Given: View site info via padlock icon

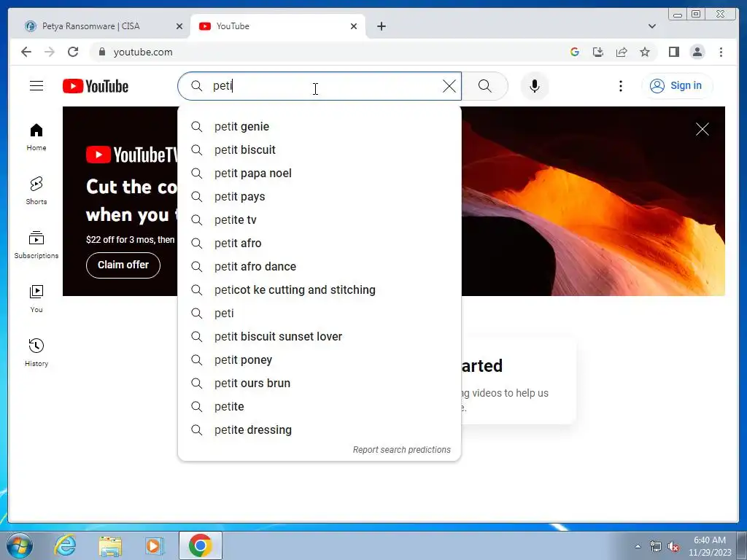Looking at the screenshot, I should 101,52.
